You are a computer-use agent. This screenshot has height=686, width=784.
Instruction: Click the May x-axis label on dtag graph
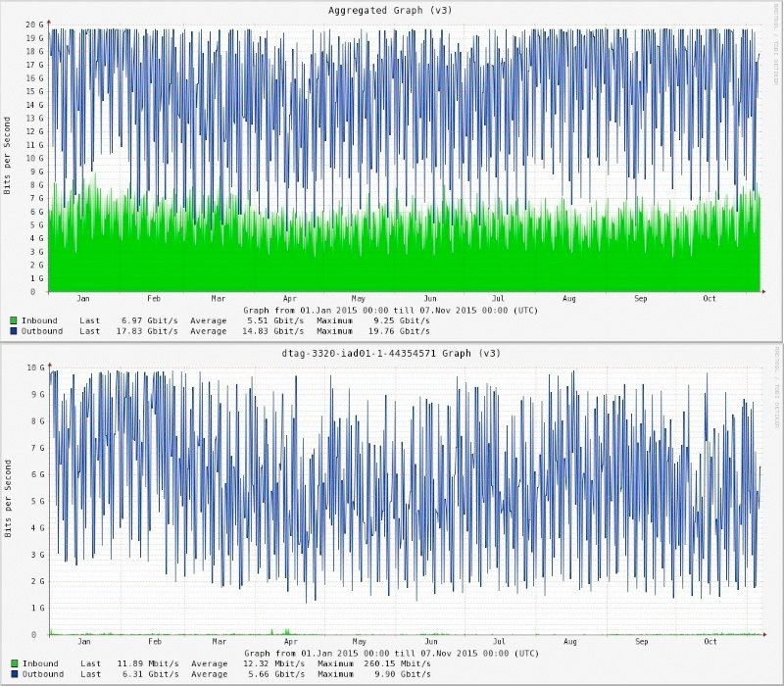pyautogui.click(x=359, y=642)
